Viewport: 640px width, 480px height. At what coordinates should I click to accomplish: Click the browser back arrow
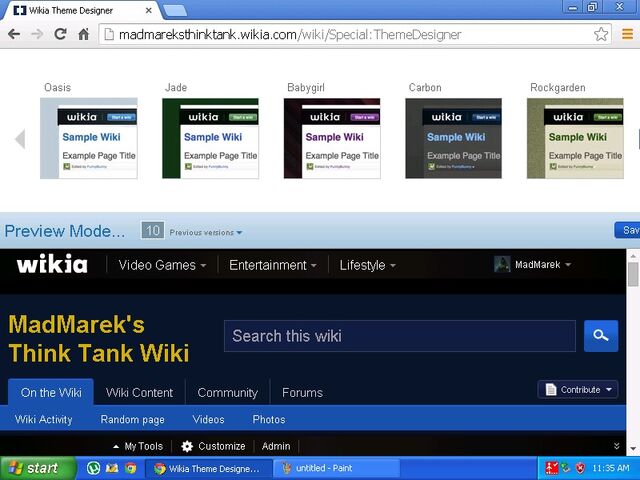14,34
